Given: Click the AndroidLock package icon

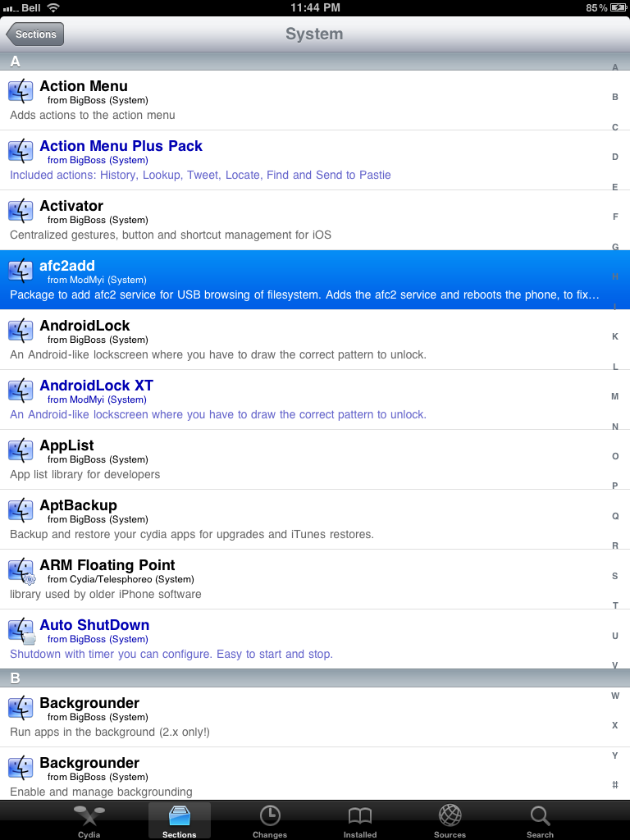Looking at the screenshot, I should click(x=21, y=331).
